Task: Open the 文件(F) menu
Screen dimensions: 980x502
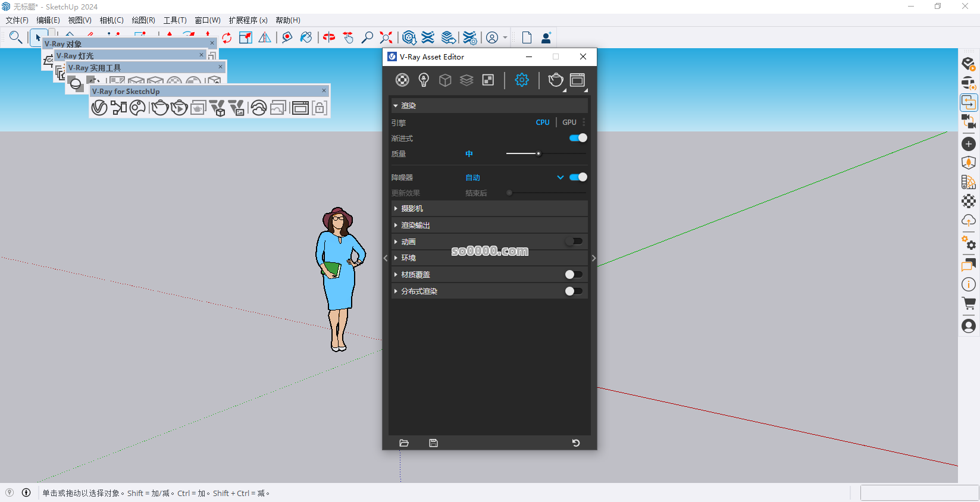Action: coord(17,20)
